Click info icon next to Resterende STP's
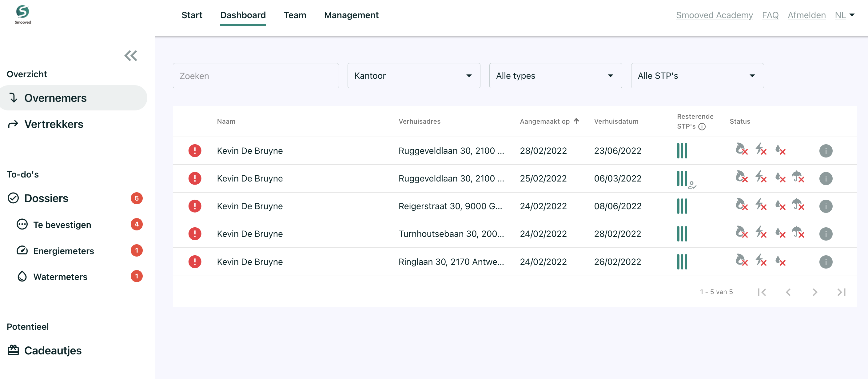This screenshot has height=379, width=868. coord(702,127)
